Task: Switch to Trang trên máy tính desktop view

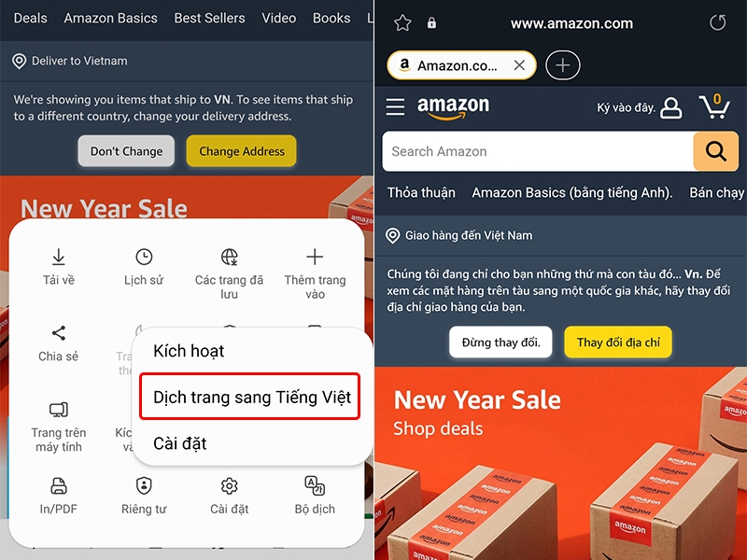Action: click(59, 410)
